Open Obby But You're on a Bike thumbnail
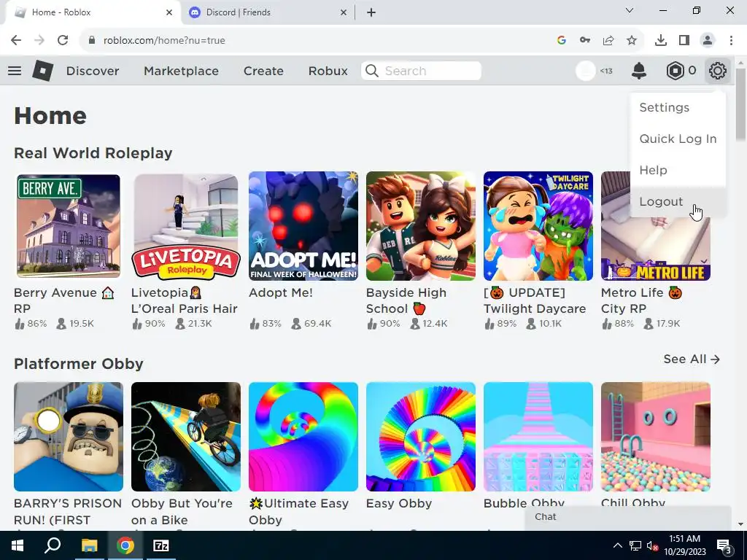 186,437
